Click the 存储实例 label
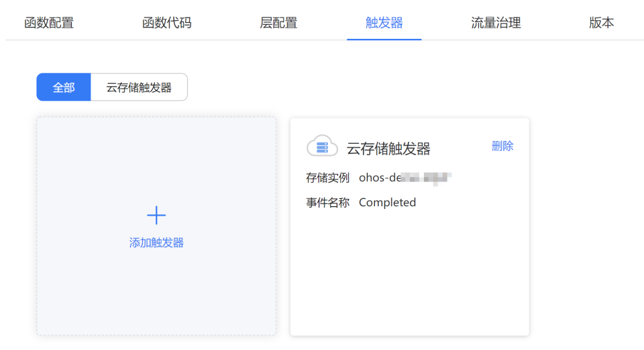This screenshot has height=350, width=644. click(327, 177)
